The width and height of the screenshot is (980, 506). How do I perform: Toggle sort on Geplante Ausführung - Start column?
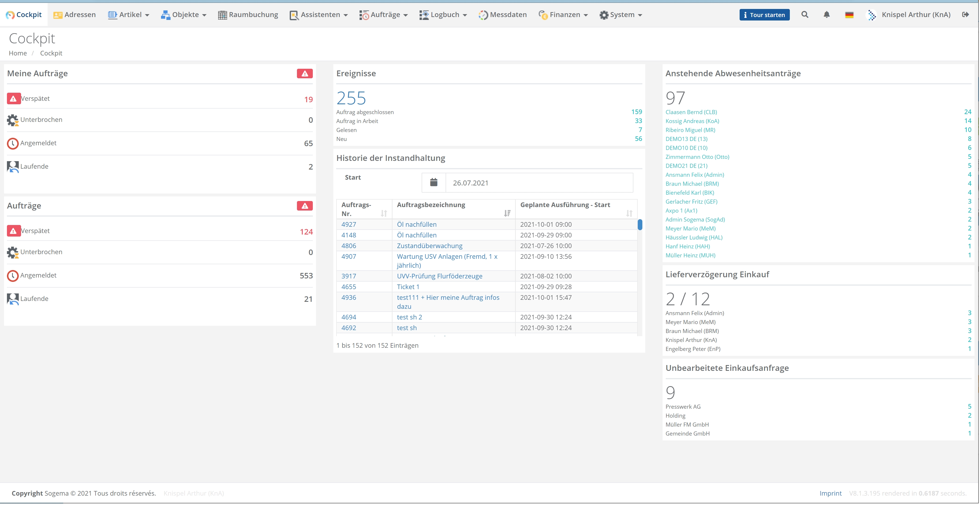629,213
